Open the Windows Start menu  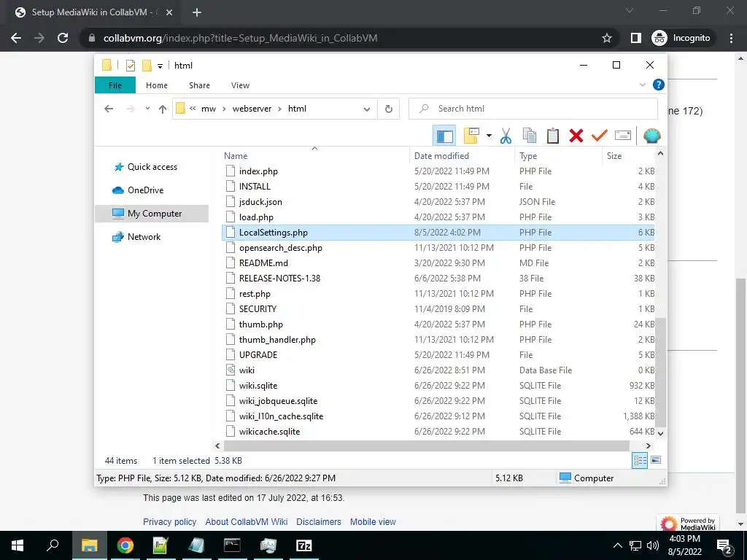coord(18,545)
